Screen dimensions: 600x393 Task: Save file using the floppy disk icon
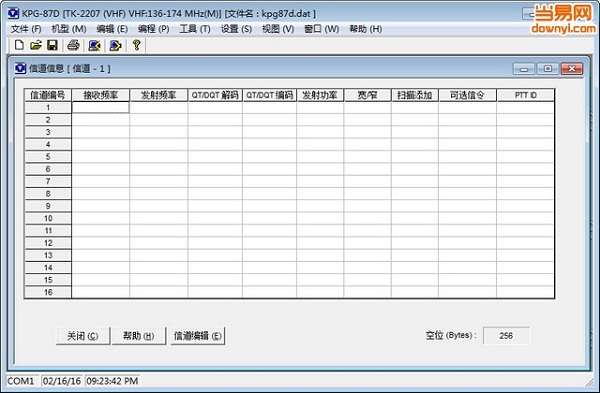52,45
